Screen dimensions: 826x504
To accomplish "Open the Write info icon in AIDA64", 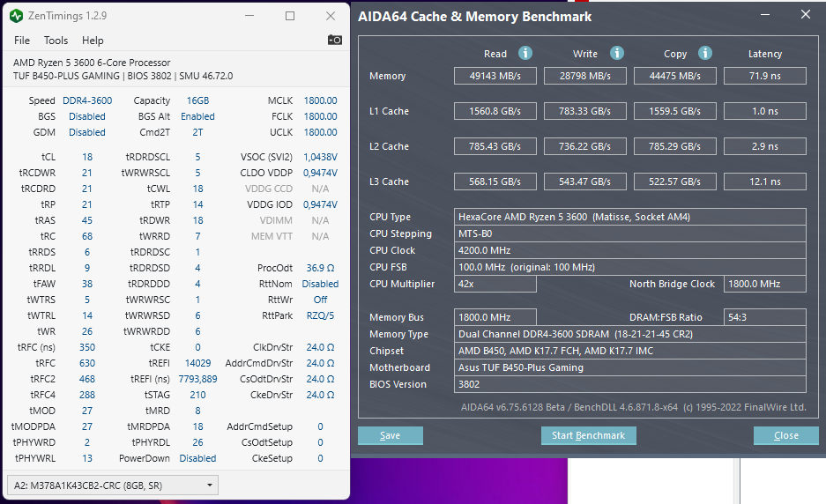I will pos(617,53).
